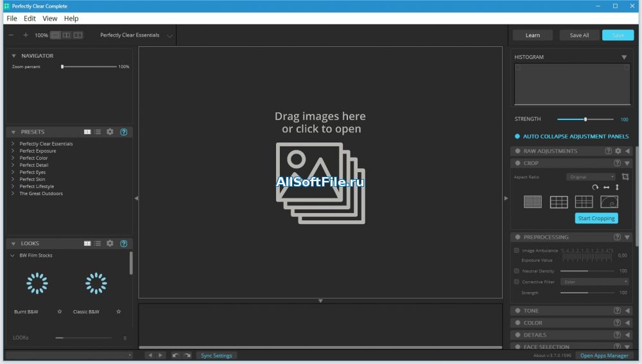
Task: Click the undo arrow in bottom bar
Action: [x=175, y=355]
